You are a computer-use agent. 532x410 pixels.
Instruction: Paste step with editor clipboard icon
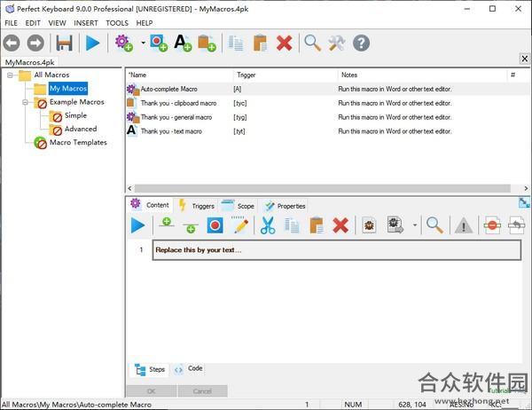[317, 225]
